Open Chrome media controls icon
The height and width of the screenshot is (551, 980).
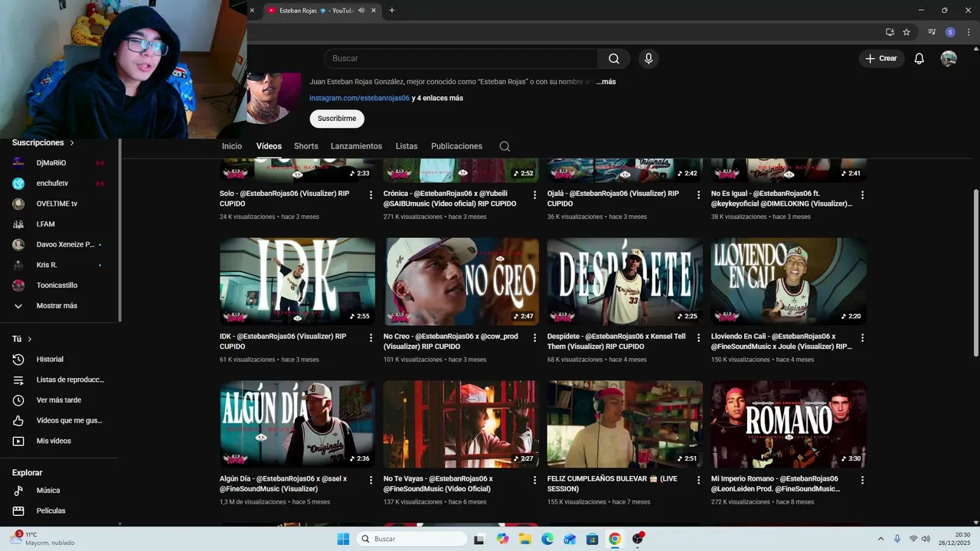[932, 32]
